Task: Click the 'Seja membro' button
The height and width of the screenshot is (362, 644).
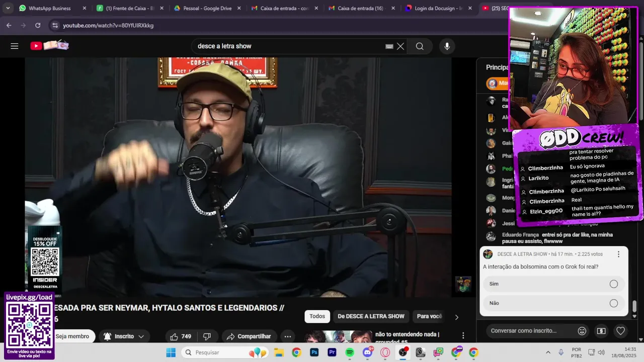Action: point(72,336)
